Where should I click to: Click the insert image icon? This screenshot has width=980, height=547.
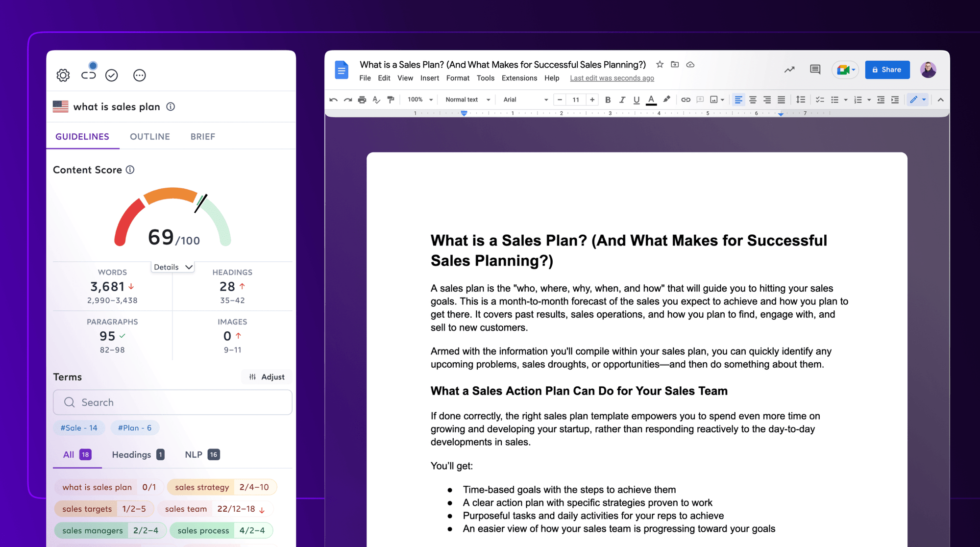715,99
